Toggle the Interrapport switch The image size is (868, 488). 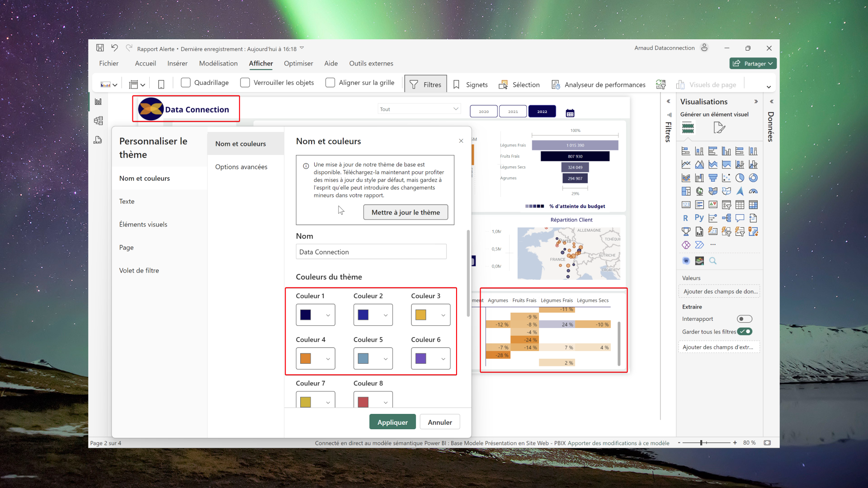coord(744,319)
